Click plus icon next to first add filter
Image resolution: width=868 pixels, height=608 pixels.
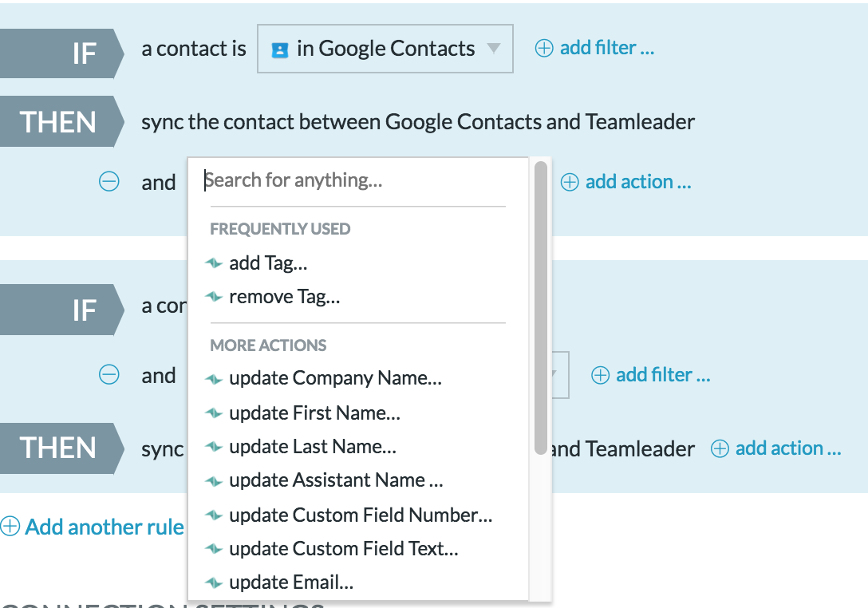544,48
